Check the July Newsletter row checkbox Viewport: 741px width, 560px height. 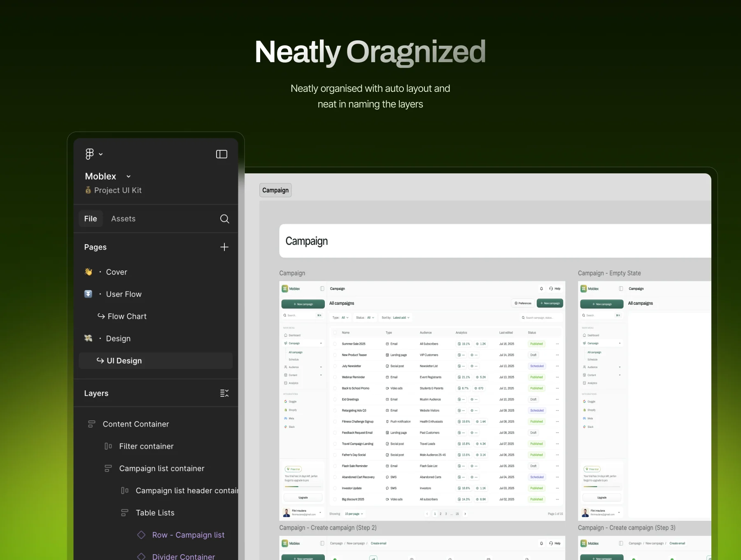tap(335, 366)
